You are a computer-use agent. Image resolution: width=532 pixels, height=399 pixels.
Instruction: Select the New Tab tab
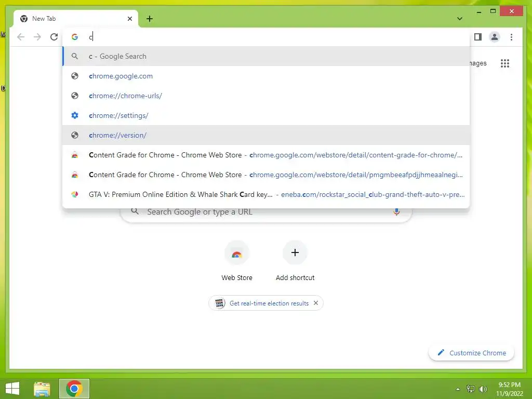point(76,19)
